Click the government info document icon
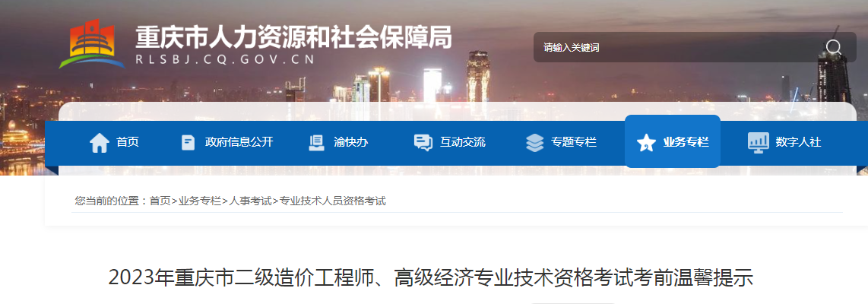This screenshot has width=868, height=304. coord(188,142)
